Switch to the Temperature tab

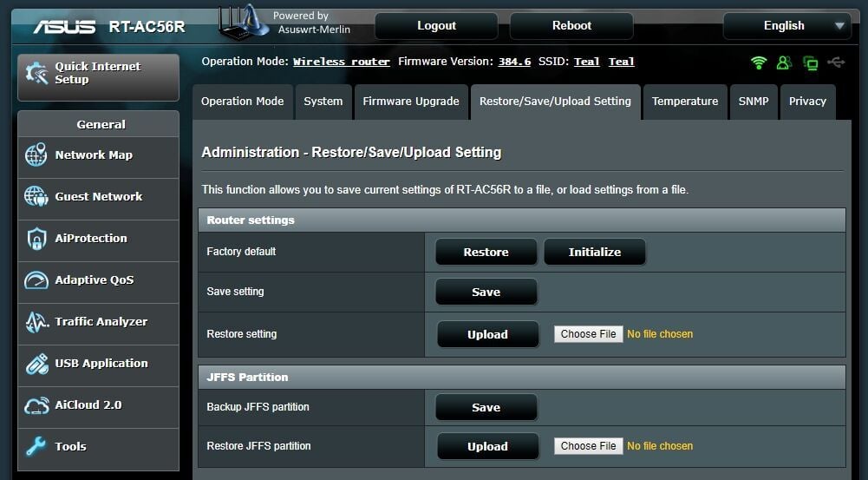coord(685,102)
